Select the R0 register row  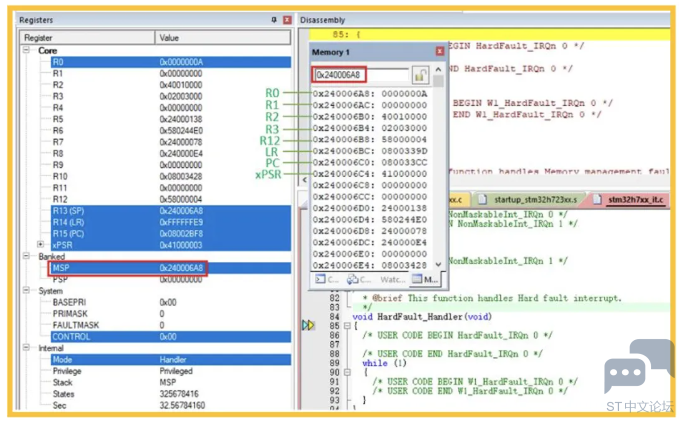point(171,62)
